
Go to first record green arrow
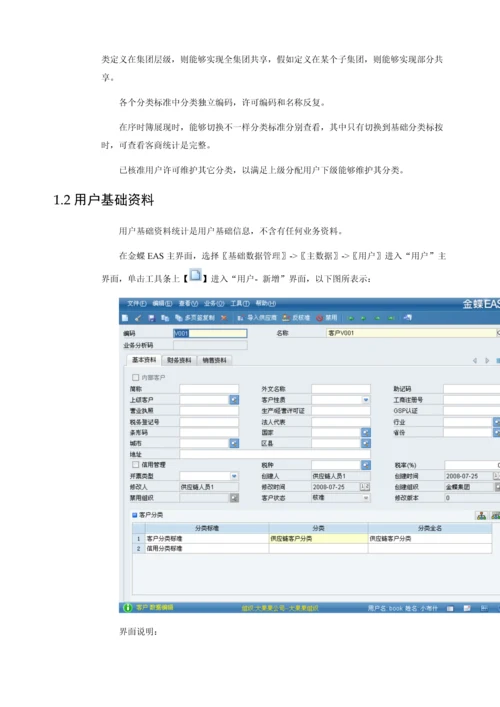click(x=350, y=318)
